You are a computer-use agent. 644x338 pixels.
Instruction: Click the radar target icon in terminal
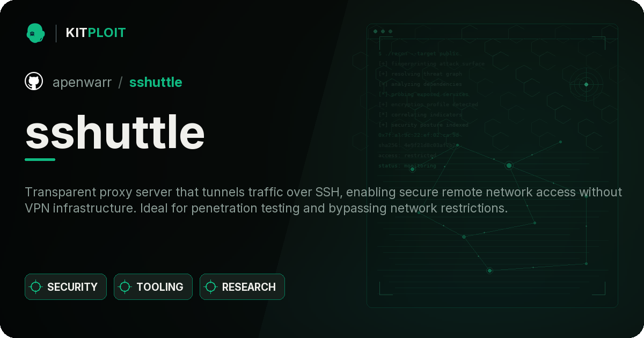coord(586,84)
